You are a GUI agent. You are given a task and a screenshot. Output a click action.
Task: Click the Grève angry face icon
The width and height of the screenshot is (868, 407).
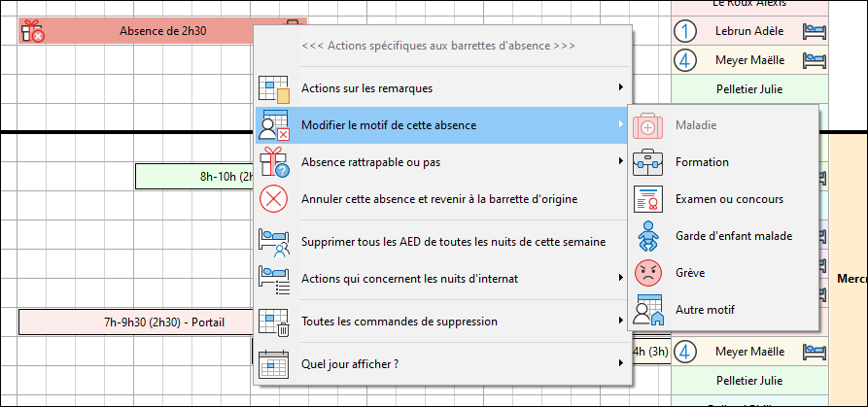[647, 273]
